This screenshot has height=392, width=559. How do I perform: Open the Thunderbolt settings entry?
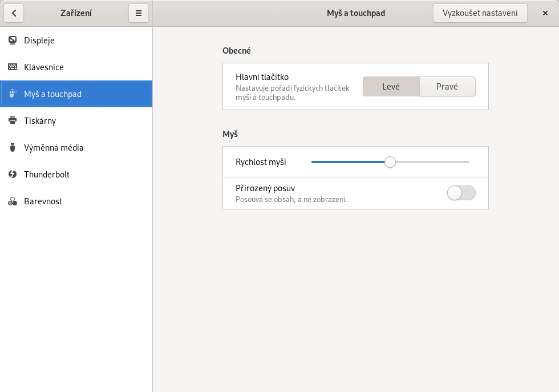click(x=47, y=175)
